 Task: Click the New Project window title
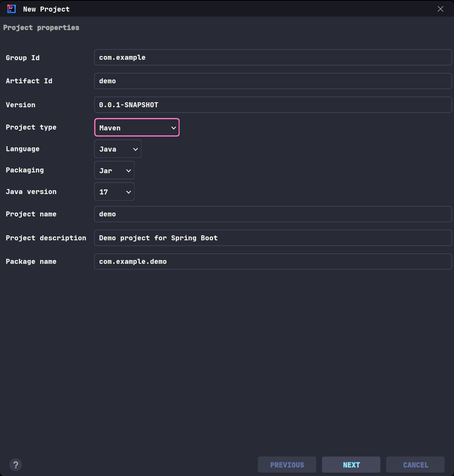point(46,9)
